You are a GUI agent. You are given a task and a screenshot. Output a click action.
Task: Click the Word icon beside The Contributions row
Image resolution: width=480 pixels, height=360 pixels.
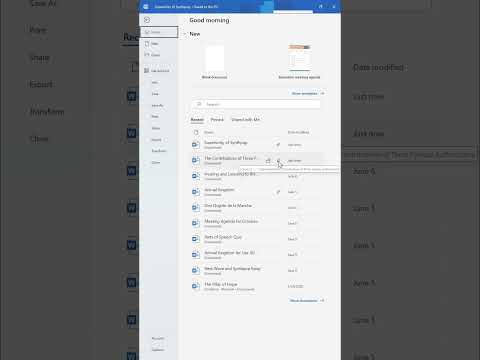[x=196, y=160]
